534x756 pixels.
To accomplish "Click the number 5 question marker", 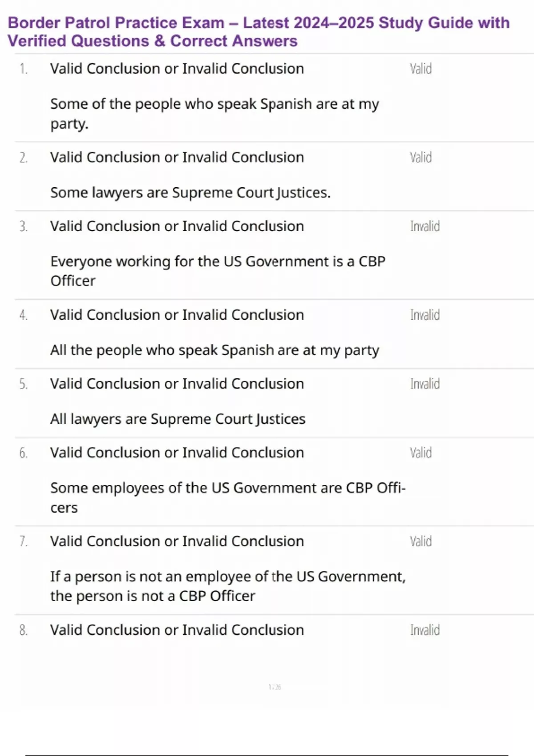I will click(x=23, y=384).
